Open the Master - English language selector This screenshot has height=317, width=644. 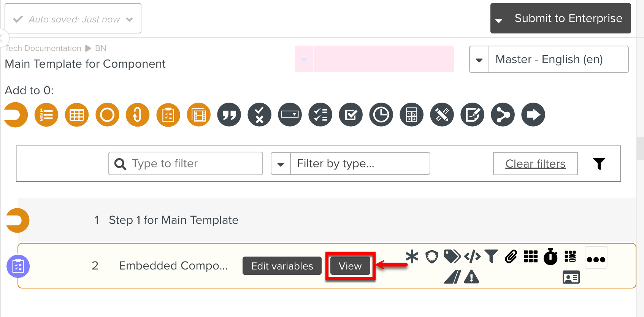(479, 59)
